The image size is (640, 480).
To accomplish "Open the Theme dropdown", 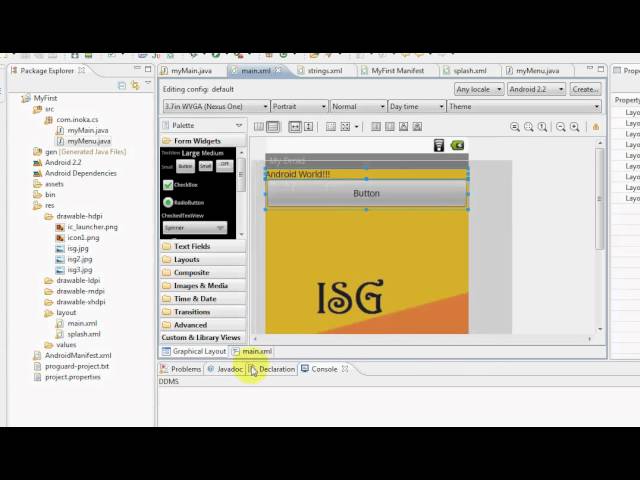I will [524, 107].
